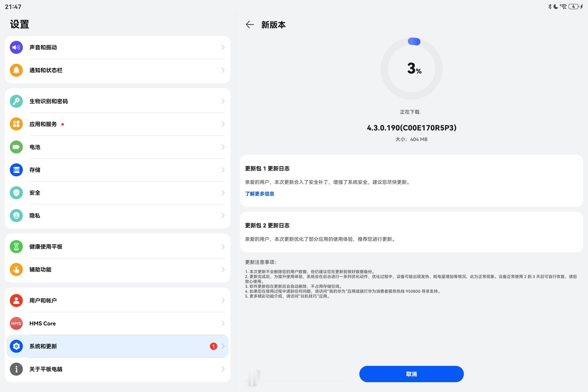Open the 声音和振动 speaker icon
Viewport: 588px width, 392px height.
16,47
